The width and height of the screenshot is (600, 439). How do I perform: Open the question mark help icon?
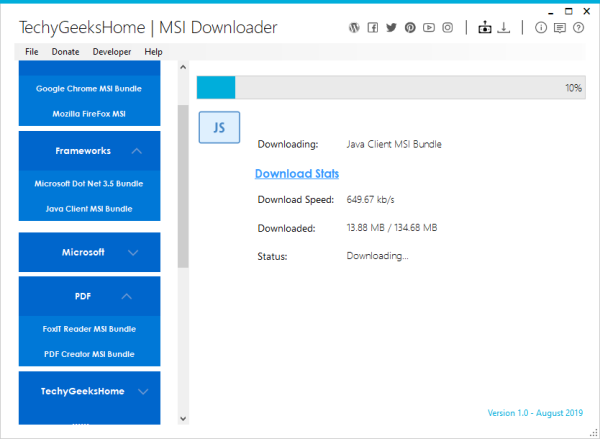(x=579, y=28)
